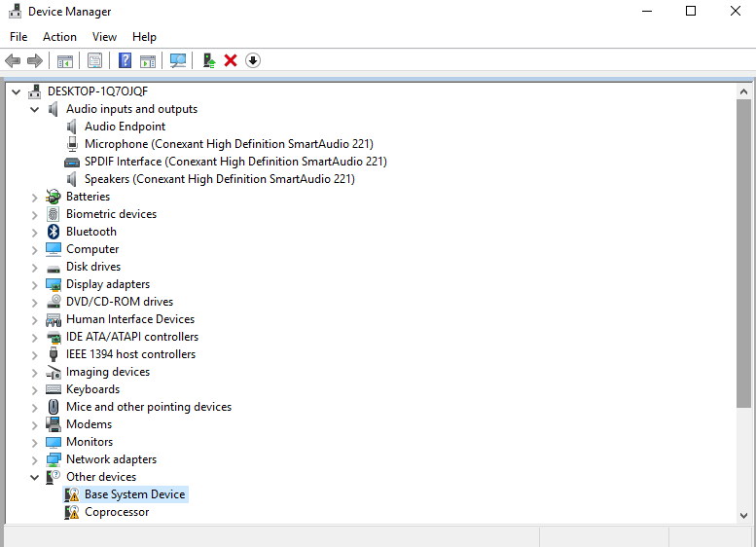This screenshot has height=547, width=756.
Task: Expand the Batteries node
Action: pyautogui.click(x=35, y=198)
